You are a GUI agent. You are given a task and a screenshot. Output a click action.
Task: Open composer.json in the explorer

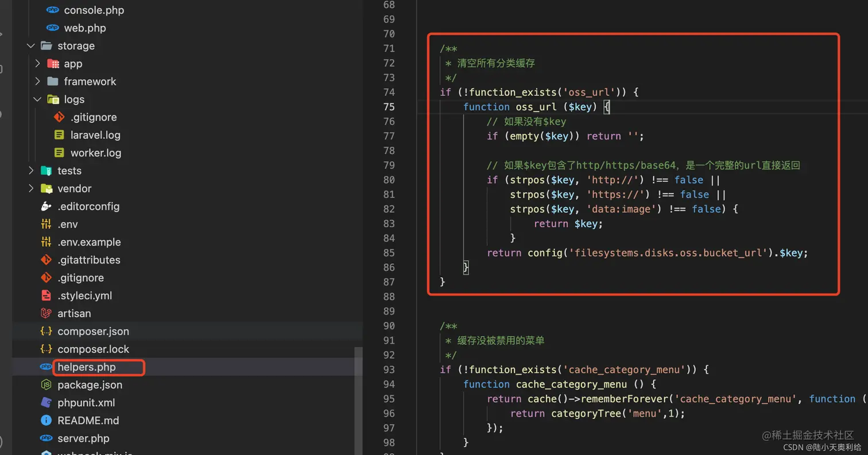click(93, 331)
